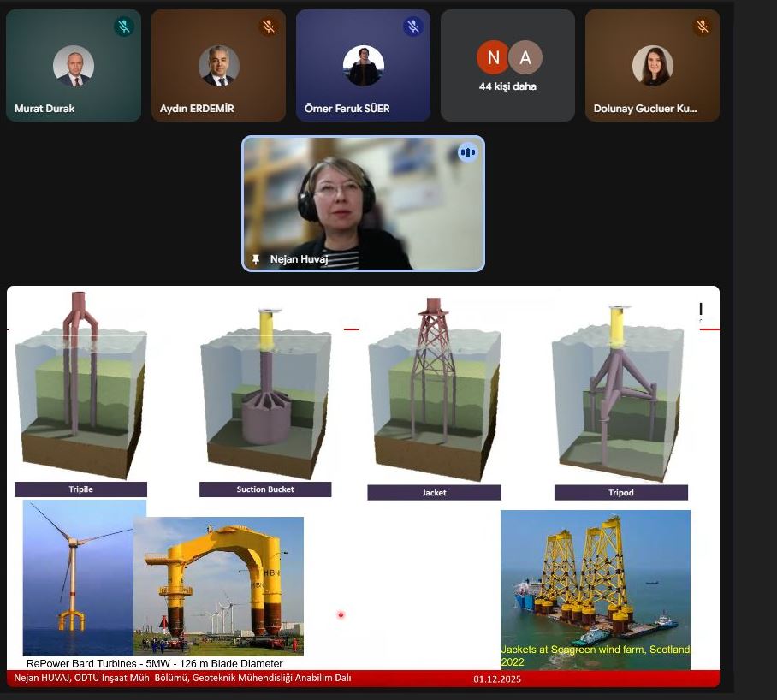Click the brown A participant avatar
Image resolution: width=777 pixels, height=700 pixels.
pos(525,57)
